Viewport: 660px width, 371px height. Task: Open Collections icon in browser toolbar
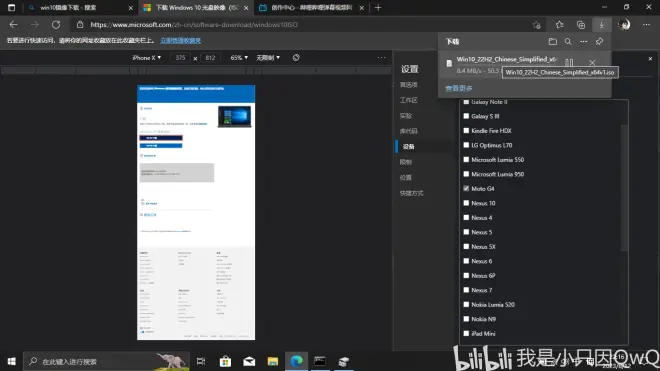pyautogui.click(x=581, y=25)
